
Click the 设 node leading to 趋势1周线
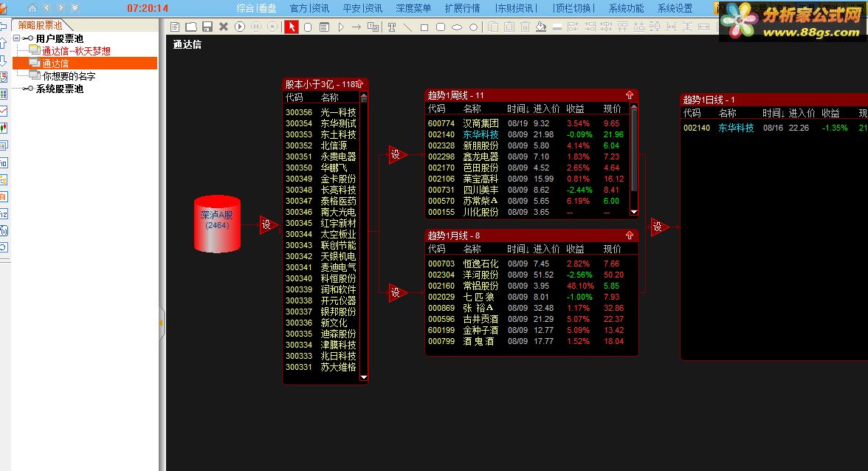tap(397, 154)
